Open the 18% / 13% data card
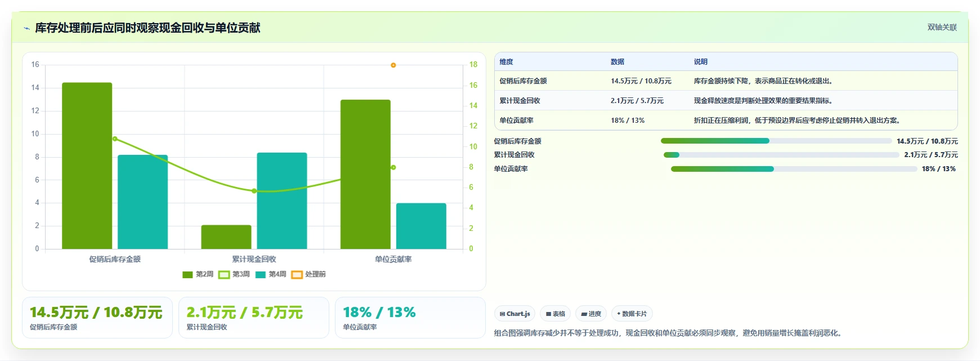Viewport: 980px width, 361px height. click(x=410, y=318)
